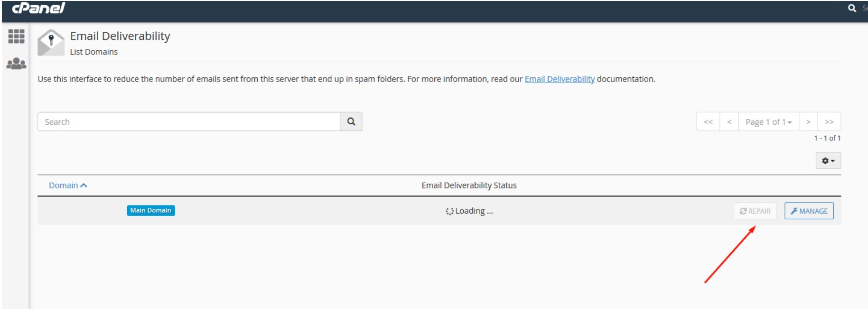Open the 'Page 1 of 1' page selector

tap(767, 121)
